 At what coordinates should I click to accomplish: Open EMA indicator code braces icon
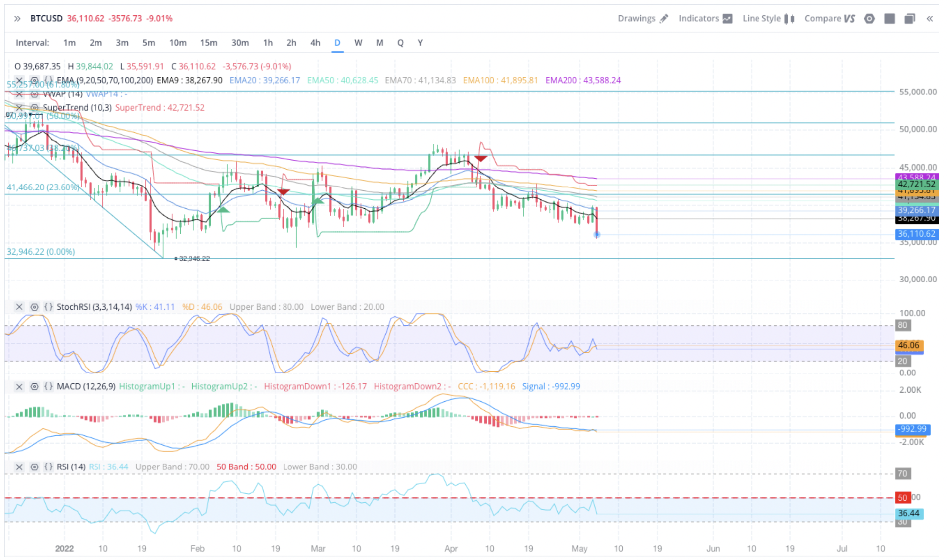48,80
